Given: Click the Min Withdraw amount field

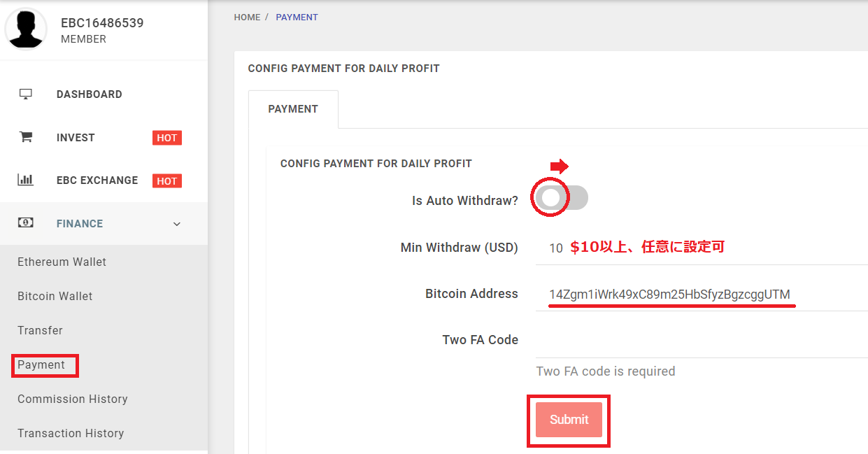Looking at the screenshot, I should tap(699, 248).
